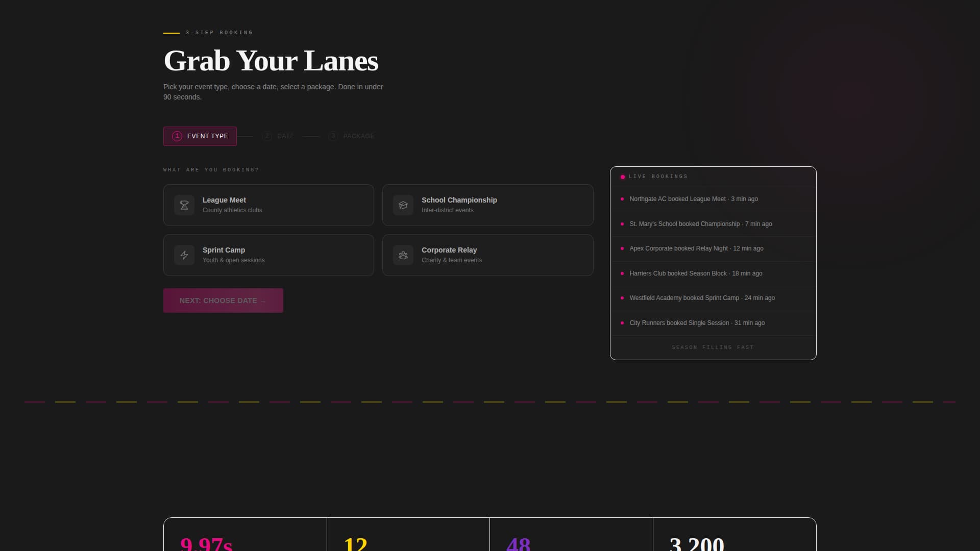
Task: Click the Harriers Club booked Season Block entry
Action: (713, 273)
